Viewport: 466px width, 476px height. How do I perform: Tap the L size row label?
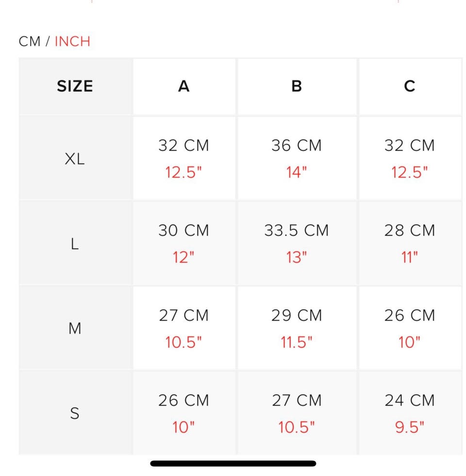tap(75, 243)
